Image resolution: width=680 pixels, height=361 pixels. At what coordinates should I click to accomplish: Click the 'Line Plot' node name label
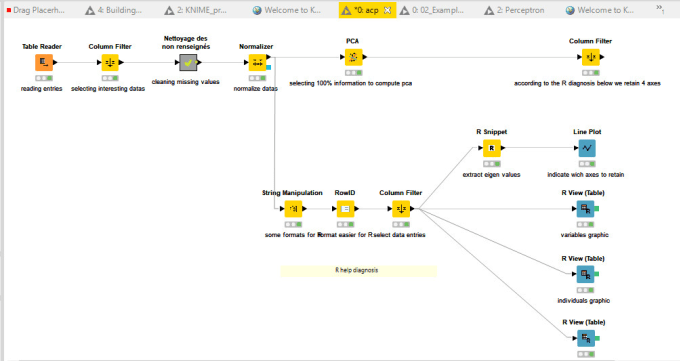click(x=587, y=132)
